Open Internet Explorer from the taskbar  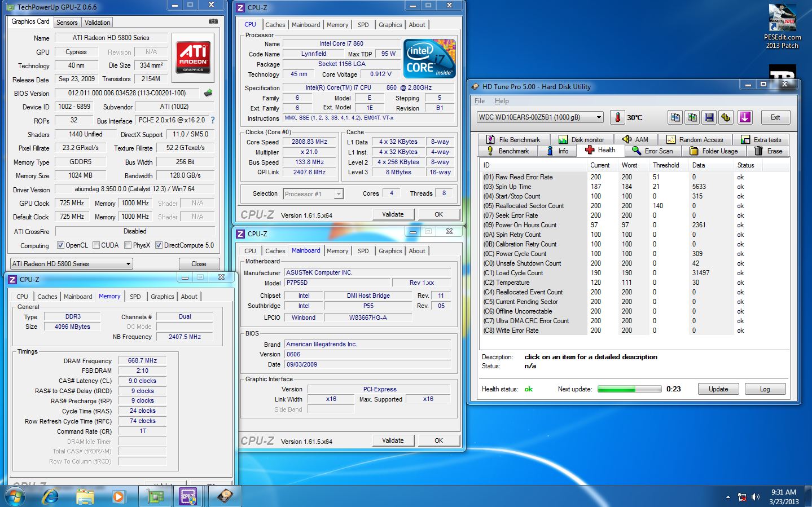click(51, 496)
